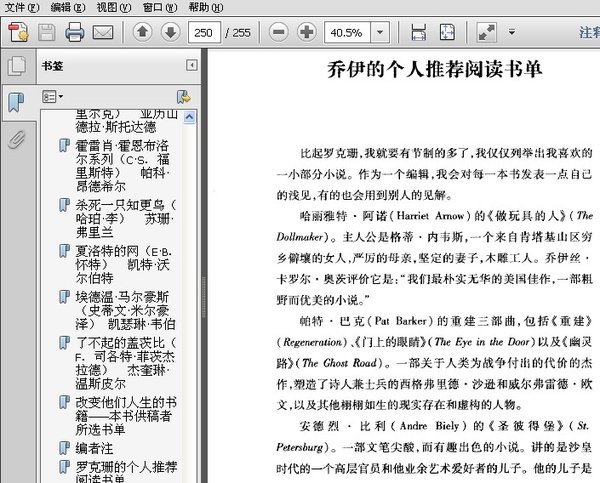
Task: Zoom out with the minus button
Action: tap(279, 32)
